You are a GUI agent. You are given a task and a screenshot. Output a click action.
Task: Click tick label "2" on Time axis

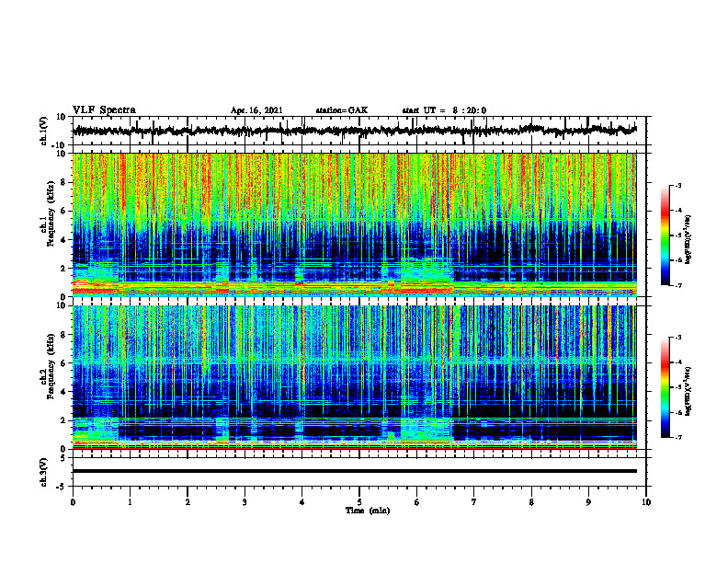click(188, 502)
